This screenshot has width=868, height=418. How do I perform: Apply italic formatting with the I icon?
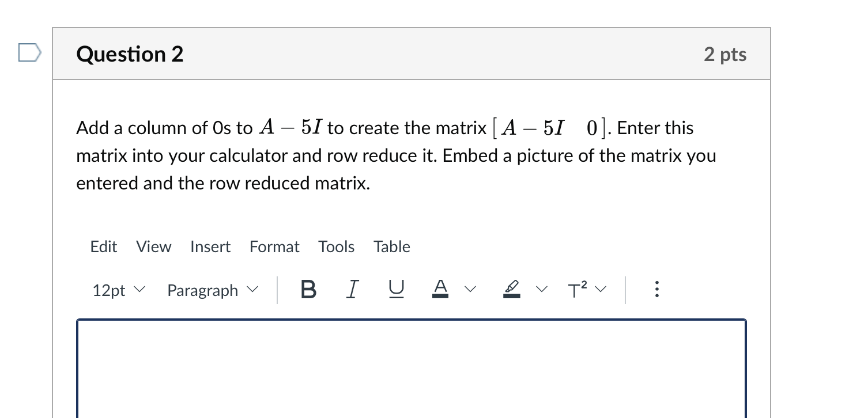coord(352,290)
